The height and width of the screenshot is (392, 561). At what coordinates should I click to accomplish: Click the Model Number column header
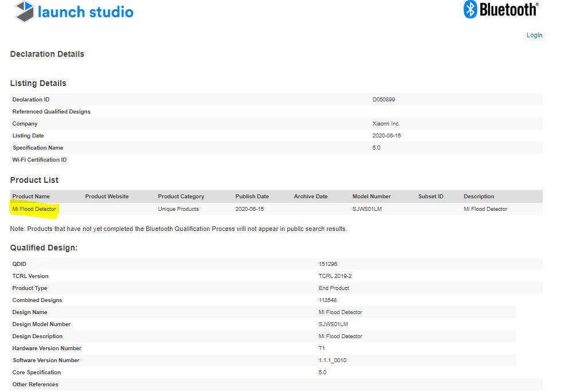(371, 197)
